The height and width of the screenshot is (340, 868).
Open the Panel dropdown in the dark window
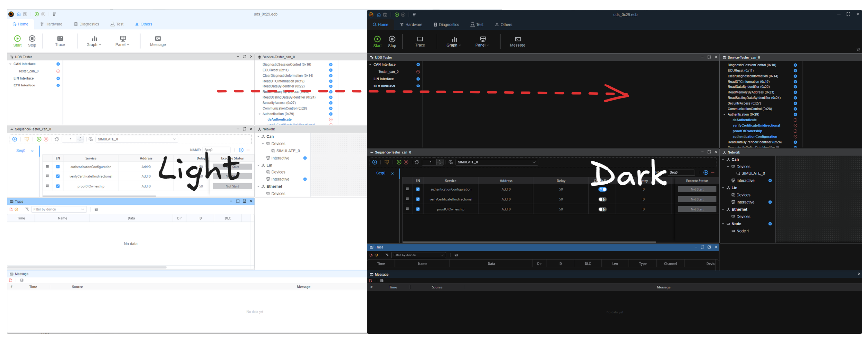coord(482,41)
